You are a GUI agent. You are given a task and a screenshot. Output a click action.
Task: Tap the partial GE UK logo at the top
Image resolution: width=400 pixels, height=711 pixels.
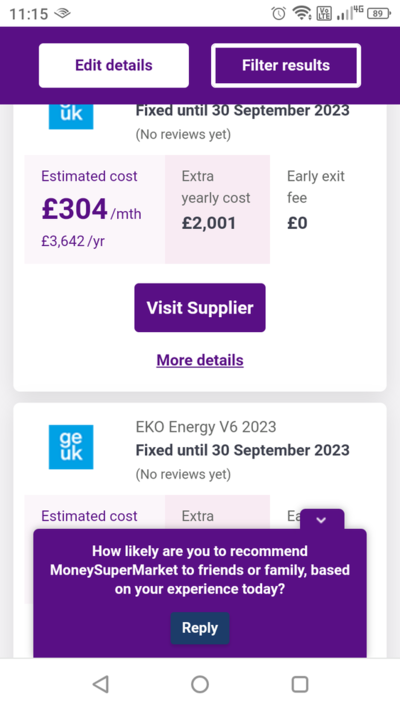[71, 117]
